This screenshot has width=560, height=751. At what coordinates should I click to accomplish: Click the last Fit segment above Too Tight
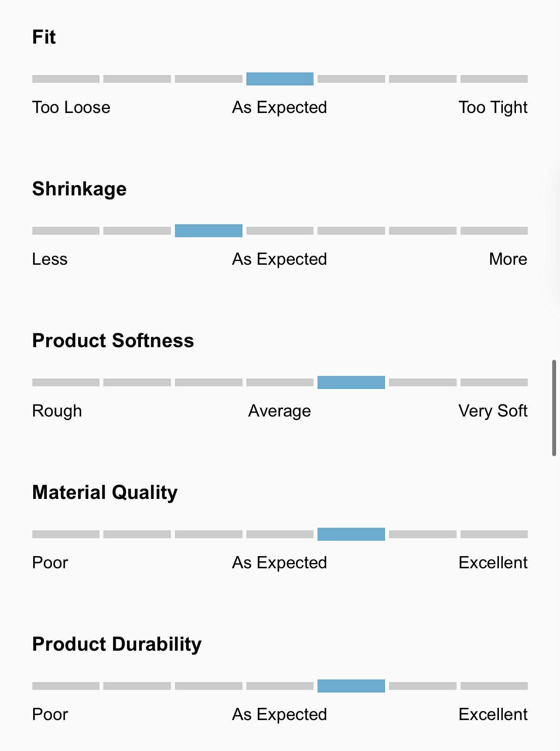[494, 79]
